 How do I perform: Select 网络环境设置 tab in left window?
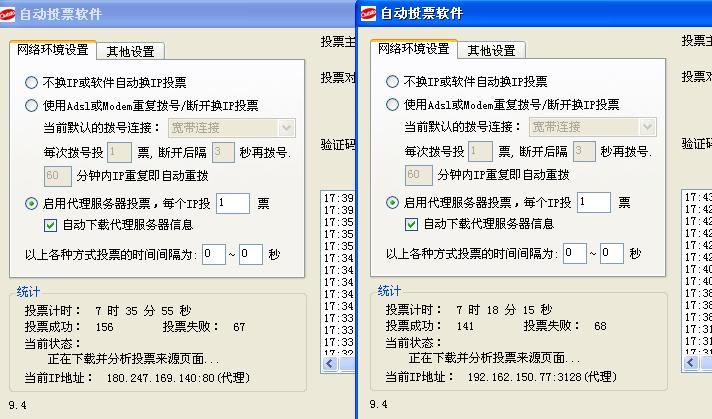[x=53, y=49]
